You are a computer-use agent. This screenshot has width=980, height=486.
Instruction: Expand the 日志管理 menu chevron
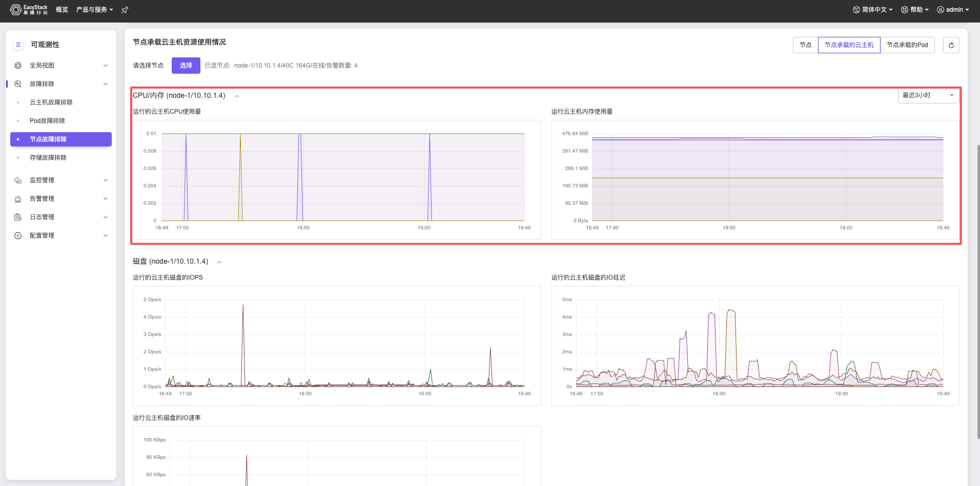coord(106,217)
